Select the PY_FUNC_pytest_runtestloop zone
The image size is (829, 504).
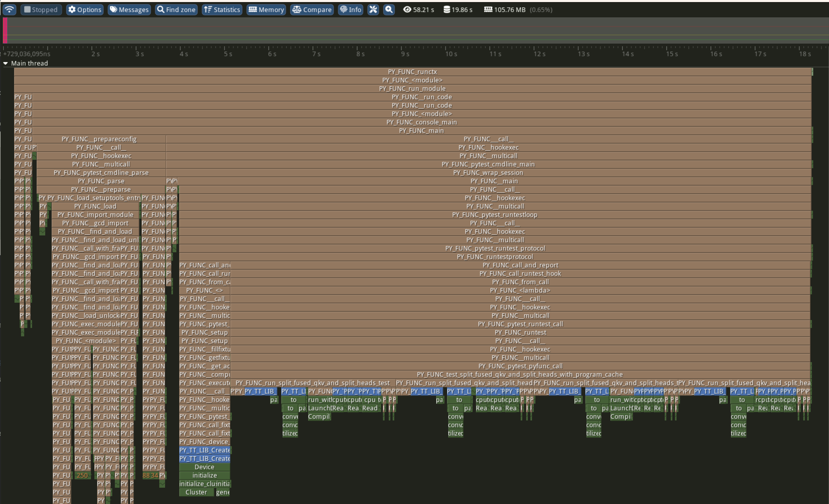point(494,215)
